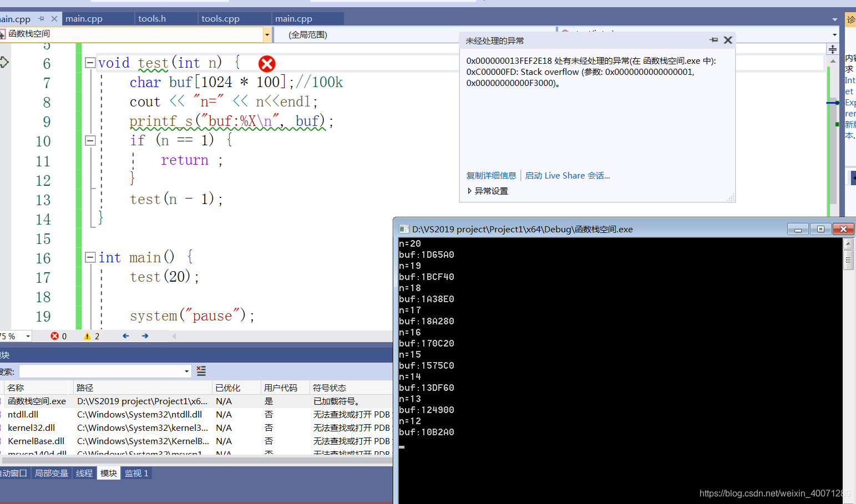
Task: Pin the first main.cpp tab
Action: pyautogui.click(x=41, y=18)
